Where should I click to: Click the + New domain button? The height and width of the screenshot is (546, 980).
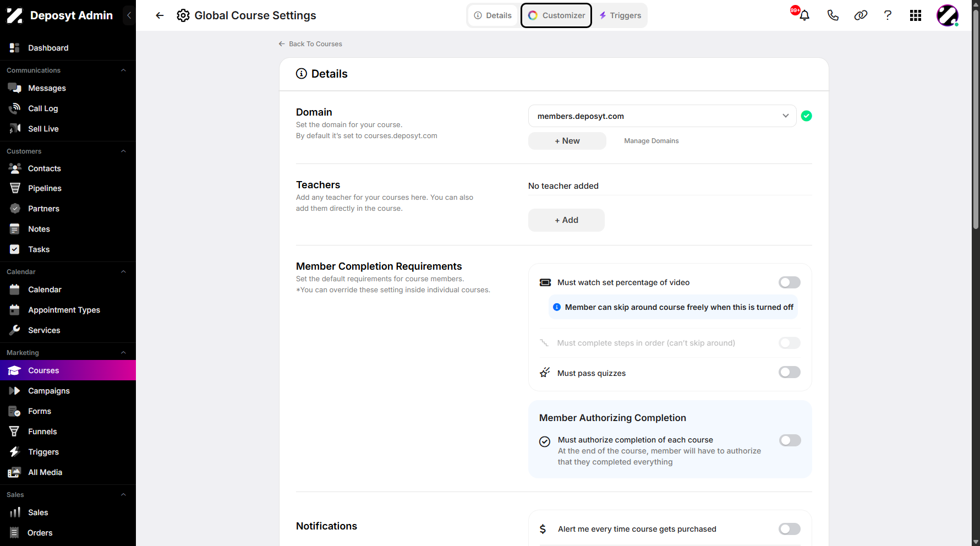point(567,141)
